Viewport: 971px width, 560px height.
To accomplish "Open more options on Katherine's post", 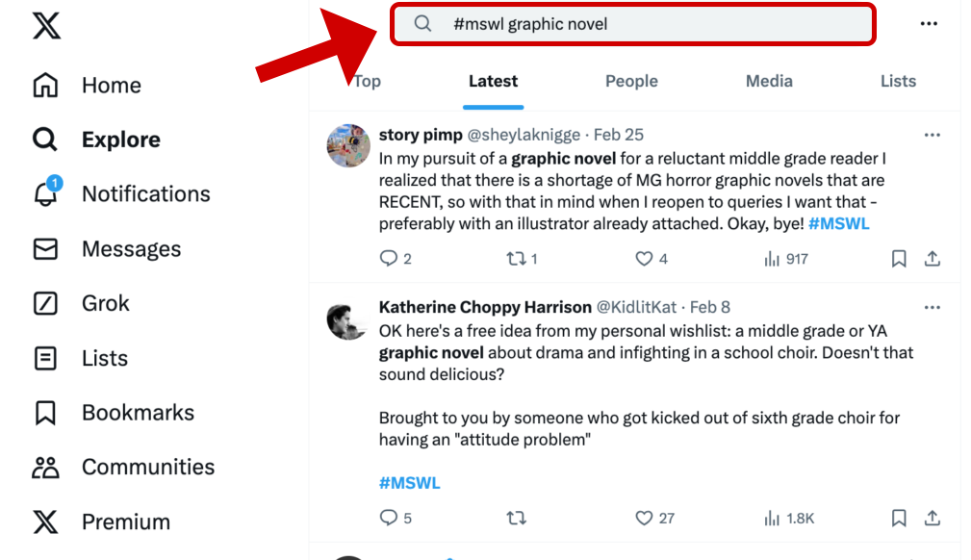I will (x=932, y=308).
